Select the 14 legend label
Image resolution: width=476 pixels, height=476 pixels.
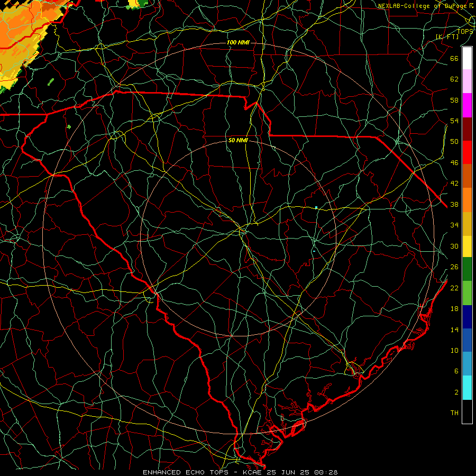(x=454, y=329)
